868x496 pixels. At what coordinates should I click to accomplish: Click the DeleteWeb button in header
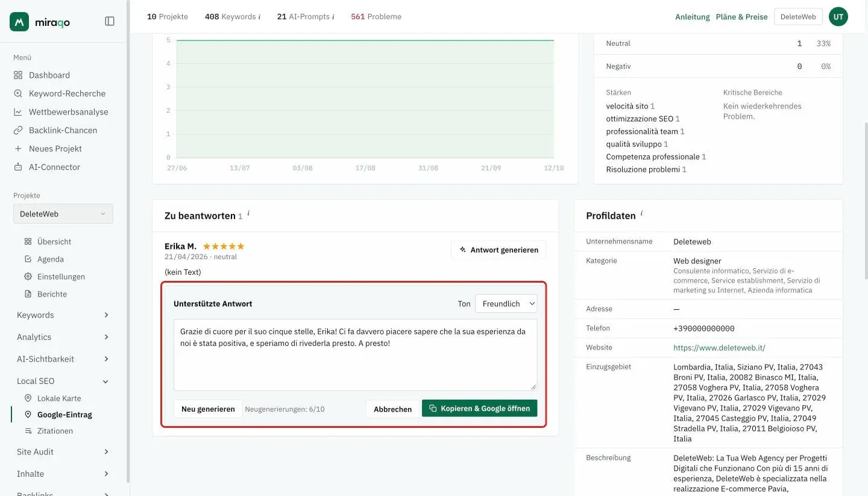coord(798,17)
